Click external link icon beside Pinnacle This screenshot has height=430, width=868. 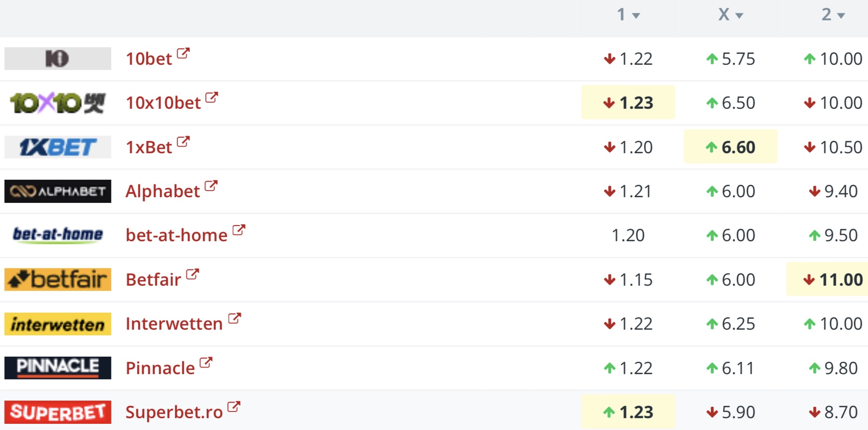point(206,363)
